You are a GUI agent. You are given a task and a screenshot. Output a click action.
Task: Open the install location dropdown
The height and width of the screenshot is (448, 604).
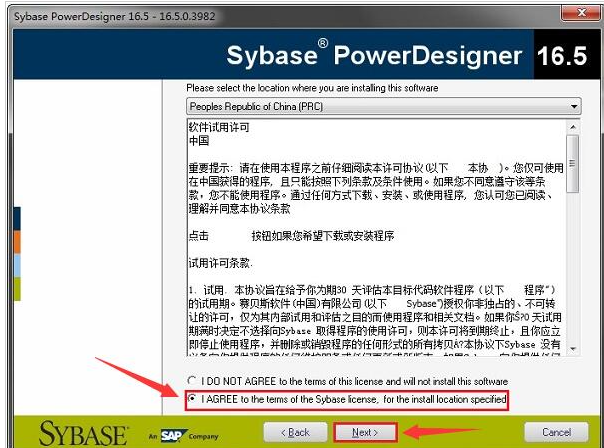tap(384, 106)
